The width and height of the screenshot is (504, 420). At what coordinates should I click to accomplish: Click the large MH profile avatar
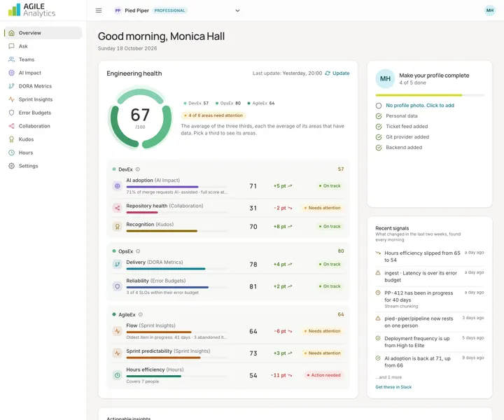[385, 78]
